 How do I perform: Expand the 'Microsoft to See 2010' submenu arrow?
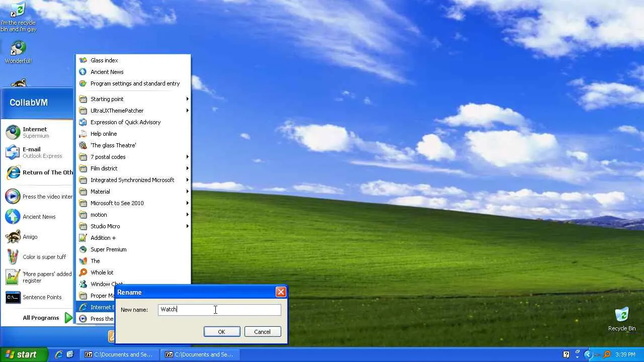(188, 203)
